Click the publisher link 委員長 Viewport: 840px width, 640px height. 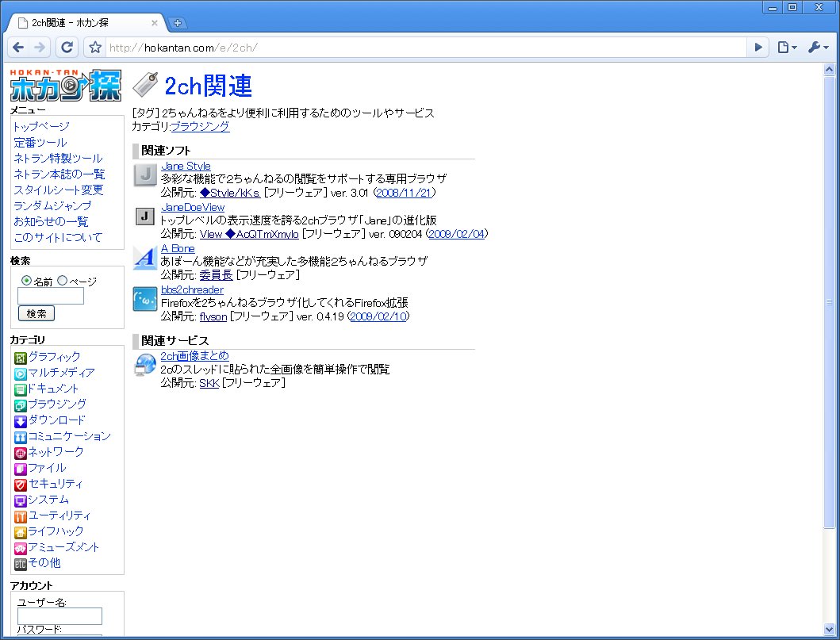216,275
